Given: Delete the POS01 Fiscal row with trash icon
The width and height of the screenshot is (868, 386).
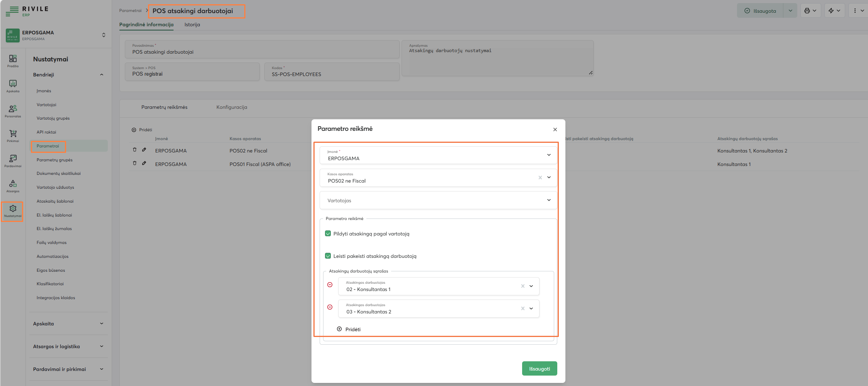Looking at the screenshot, I should click(x=134, y=163).
